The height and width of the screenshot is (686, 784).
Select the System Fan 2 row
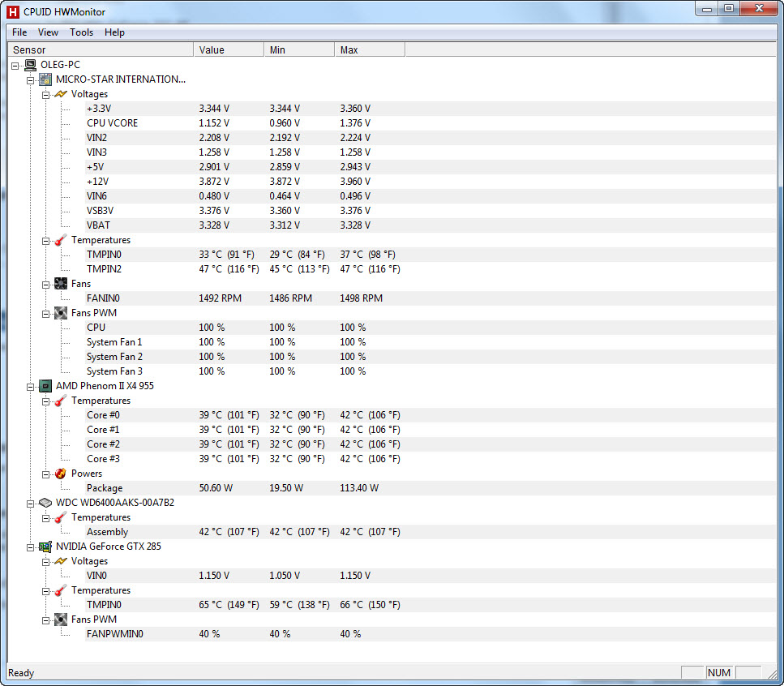431,357
